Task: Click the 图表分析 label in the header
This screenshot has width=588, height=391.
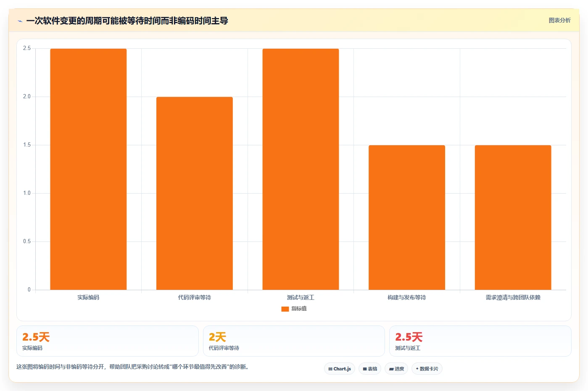Action: [559, 20]
